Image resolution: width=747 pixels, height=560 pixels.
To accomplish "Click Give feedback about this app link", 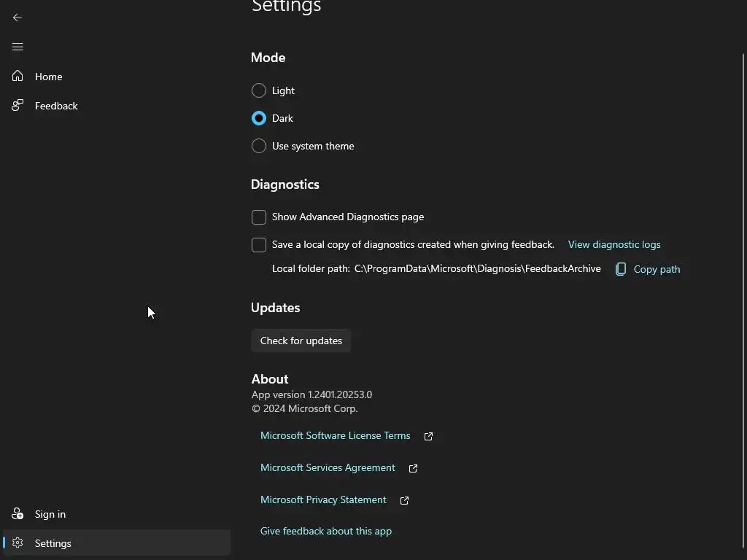I will tap(326, 531).
